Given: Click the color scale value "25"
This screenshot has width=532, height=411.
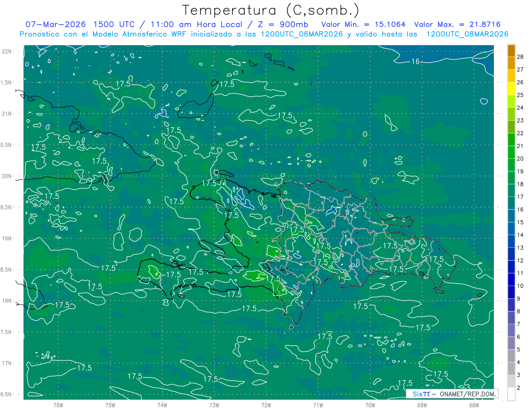Looking at the screenshot, I should tap(521, 95).
